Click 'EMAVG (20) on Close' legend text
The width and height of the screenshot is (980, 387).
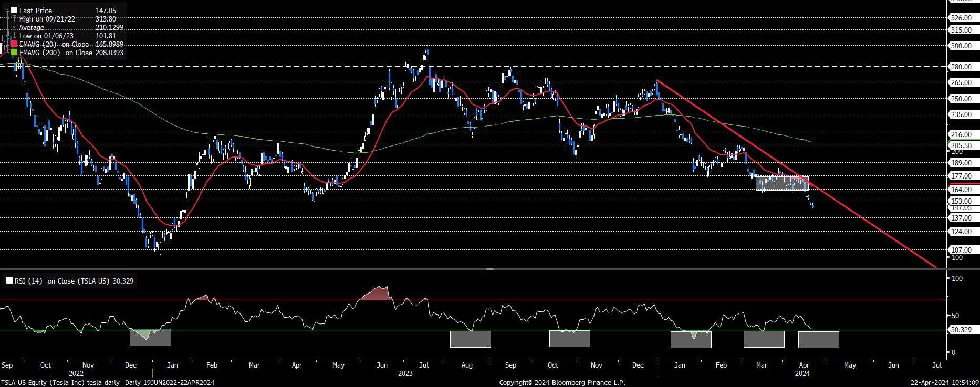pos(54,44)
